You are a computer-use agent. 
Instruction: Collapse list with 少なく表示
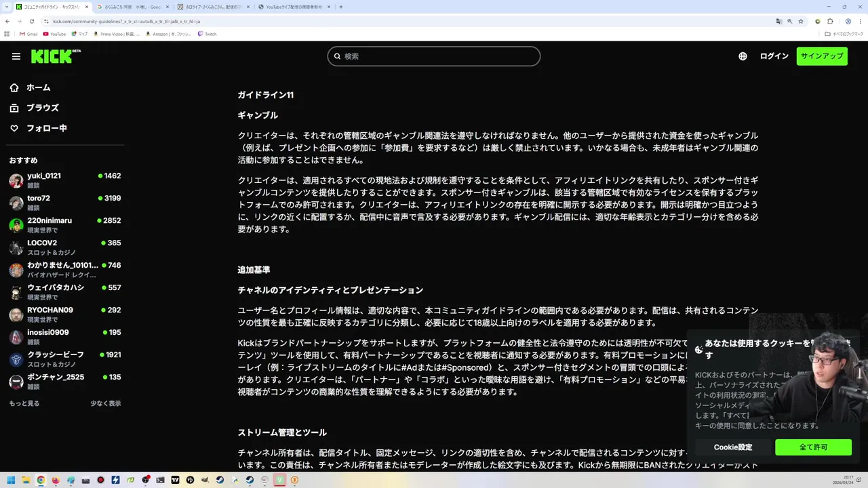pyautogui.click(x=106, y=403)
